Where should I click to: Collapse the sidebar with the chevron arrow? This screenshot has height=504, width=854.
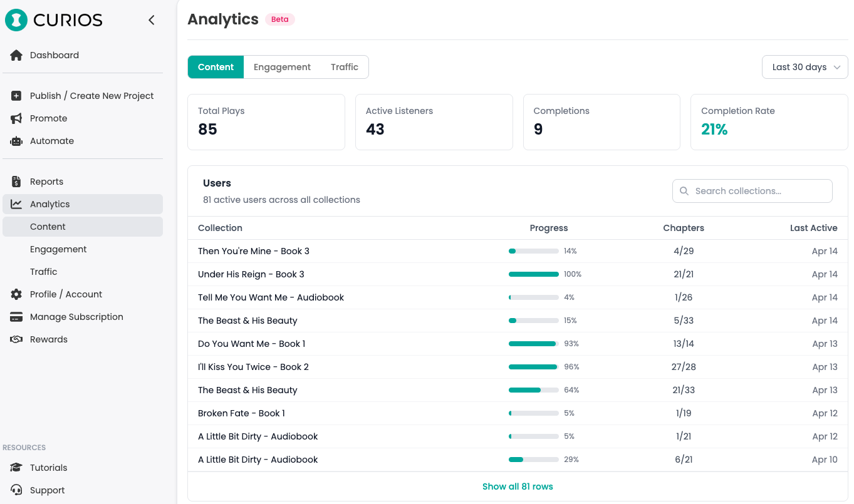click(x=151, y=20)
